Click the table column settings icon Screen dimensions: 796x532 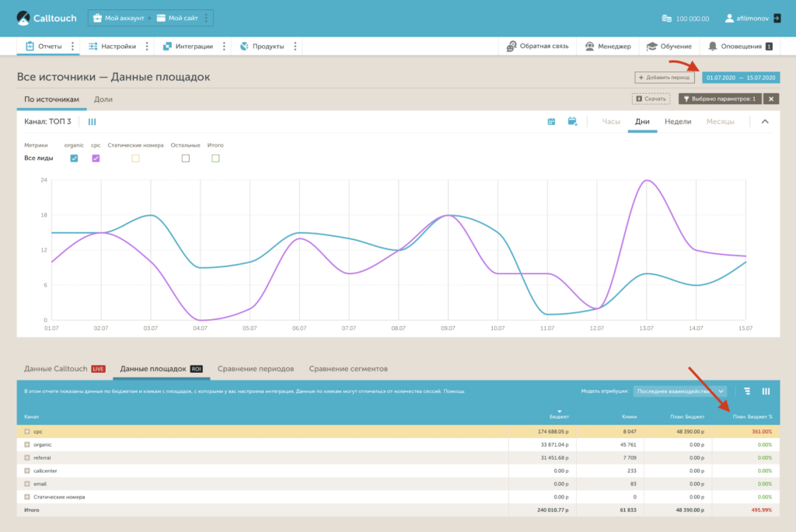click(766, 391)
